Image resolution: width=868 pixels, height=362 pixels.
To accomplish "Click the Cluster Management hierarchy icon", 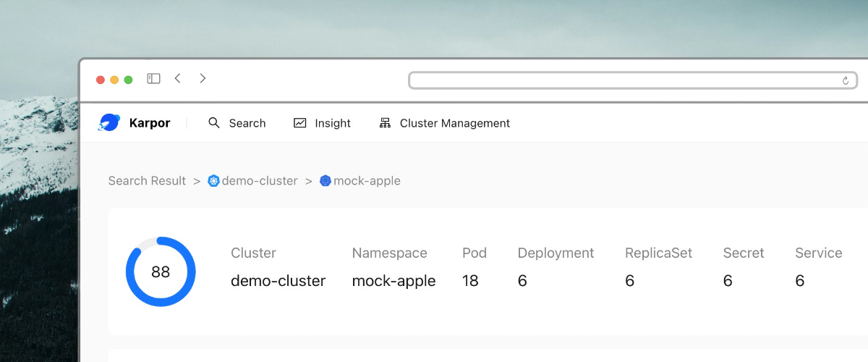I will click(x=385, y=123).
